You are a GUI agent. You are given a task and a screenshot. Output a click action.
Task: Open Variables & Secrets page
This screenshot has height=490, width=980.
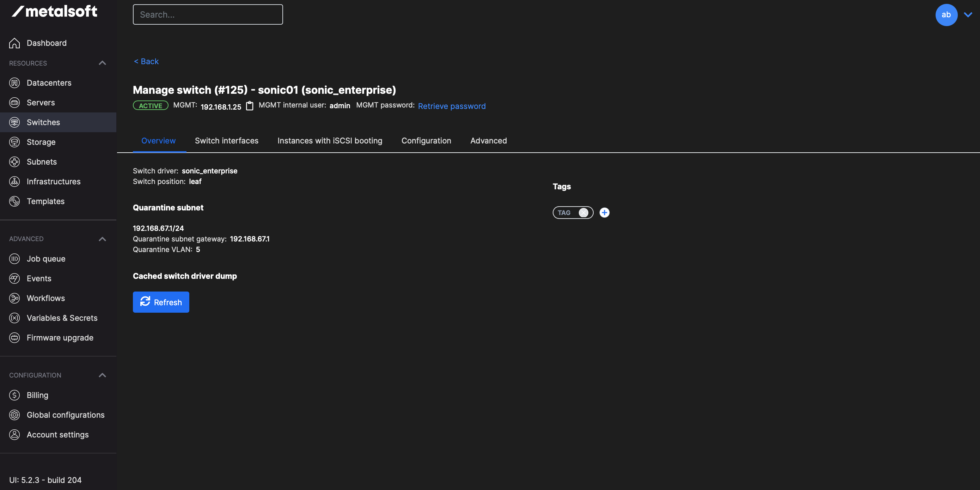[62, 318]
